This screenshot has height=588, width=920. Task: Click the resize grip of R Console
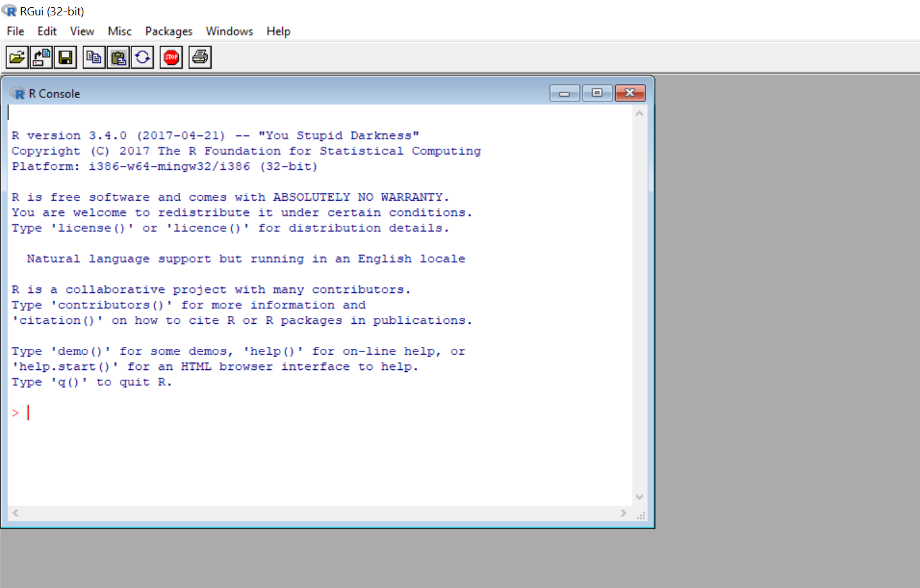click(x=640, y=514)
